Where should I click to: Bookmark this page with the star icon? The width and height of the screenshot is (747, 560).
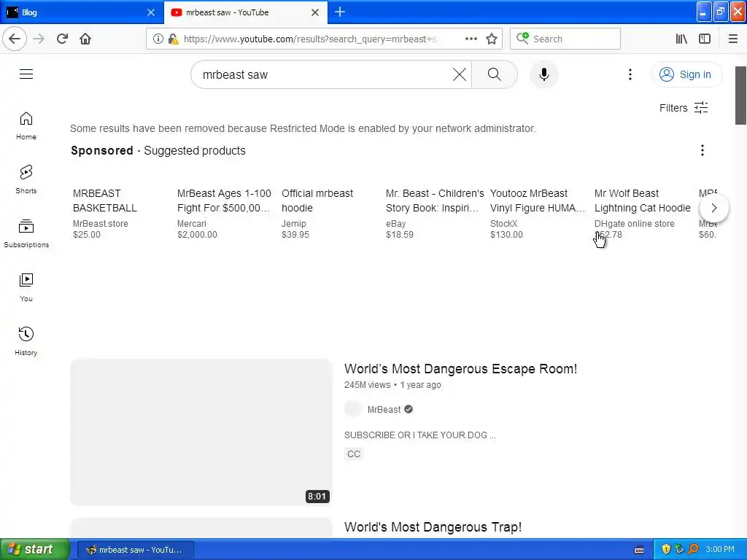492,39
